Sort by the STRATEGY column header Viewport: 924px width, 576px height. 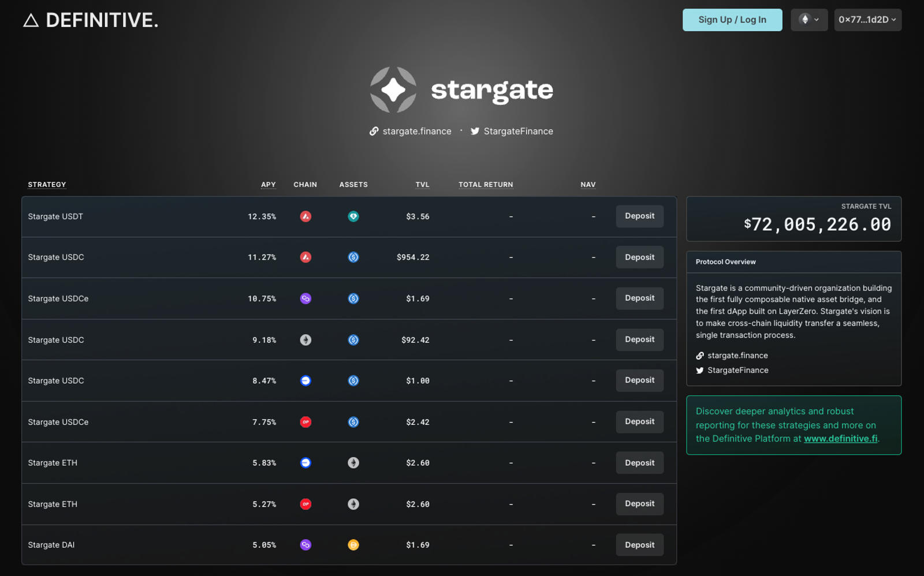click(x=47, y=185)
